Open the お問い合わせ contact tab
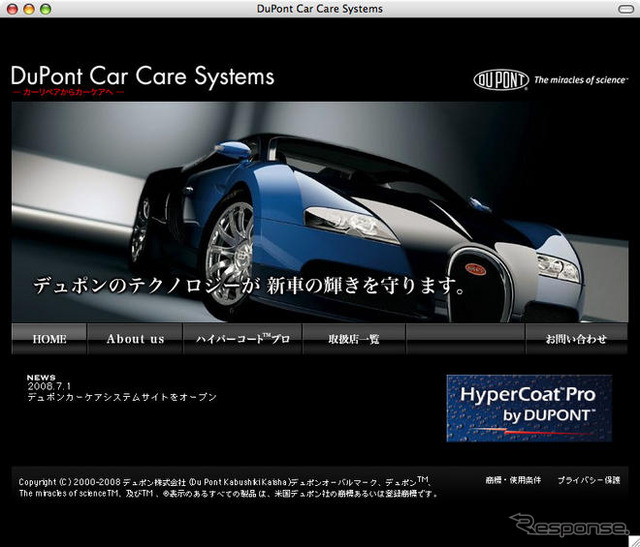This screenshot has height=547, width=640. click(576, 338)
